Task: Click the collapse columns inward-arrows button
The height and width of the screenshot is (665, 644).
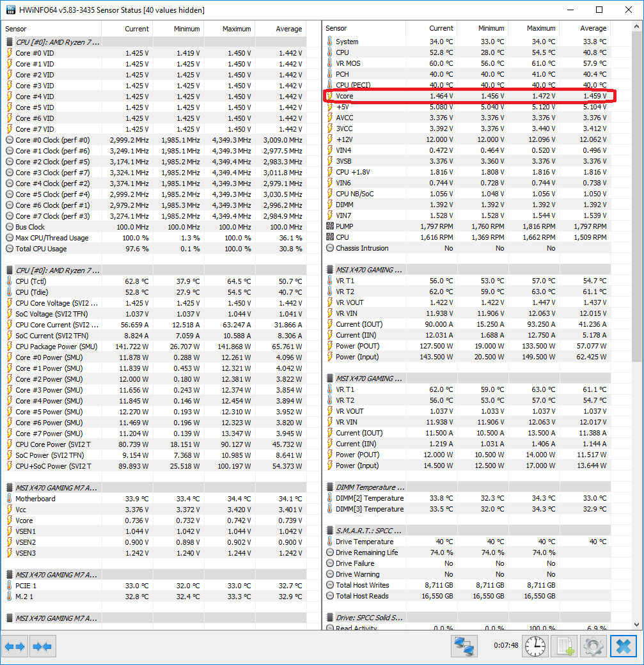Action: coord(42,646)
